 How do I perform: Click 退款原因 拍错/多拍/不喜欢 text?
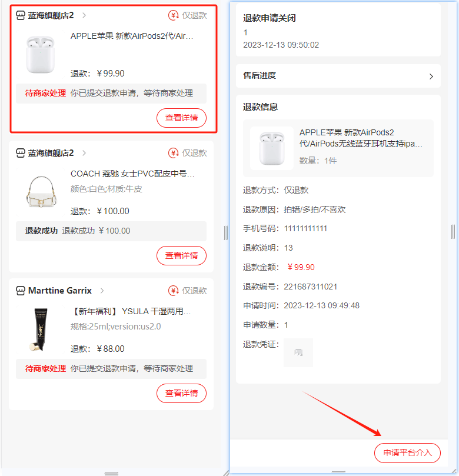294,209
